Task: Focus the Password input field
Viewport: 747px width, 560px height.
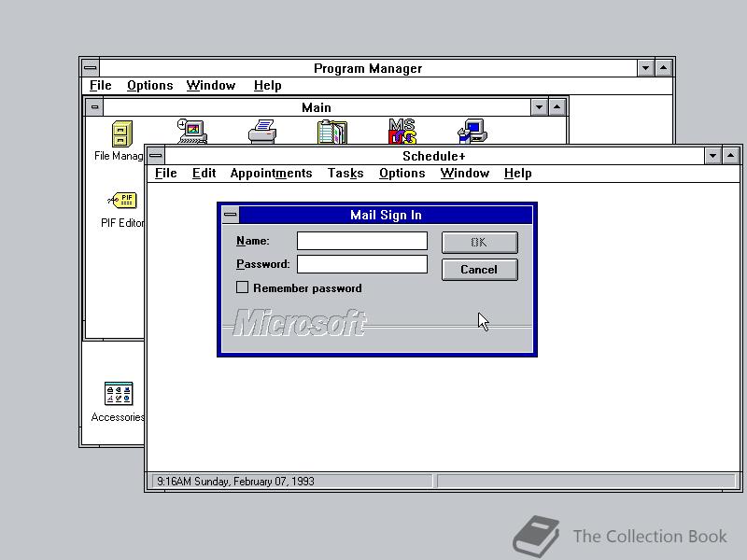Action: coord(362,264)
